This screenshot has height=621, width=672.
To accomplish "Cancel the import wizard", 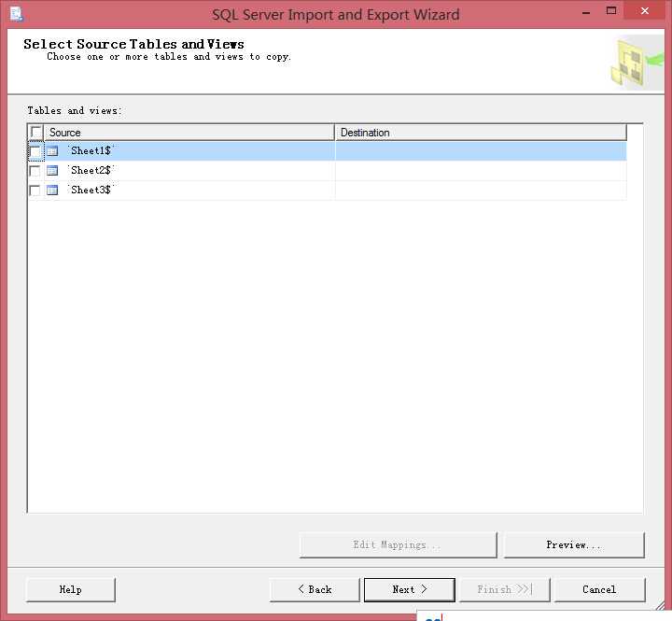I will (x=599, y=589).
